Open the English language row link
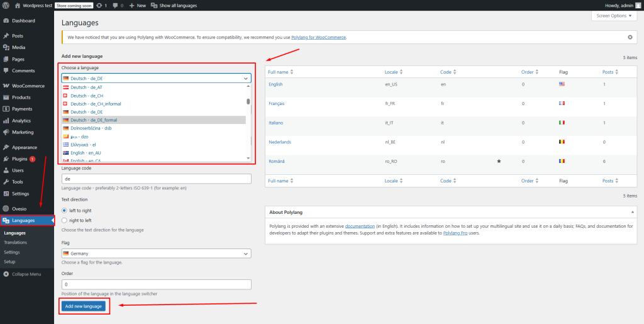 [275, 84]
